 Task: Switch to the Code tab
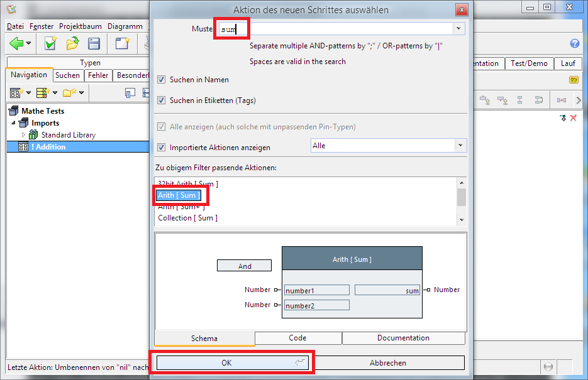pos(297,338)
